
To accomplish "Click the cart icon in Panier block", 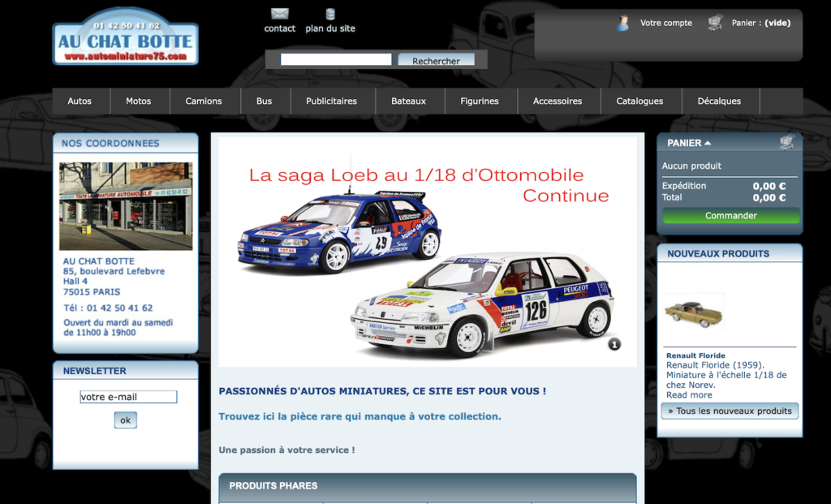I will (786, 143).
